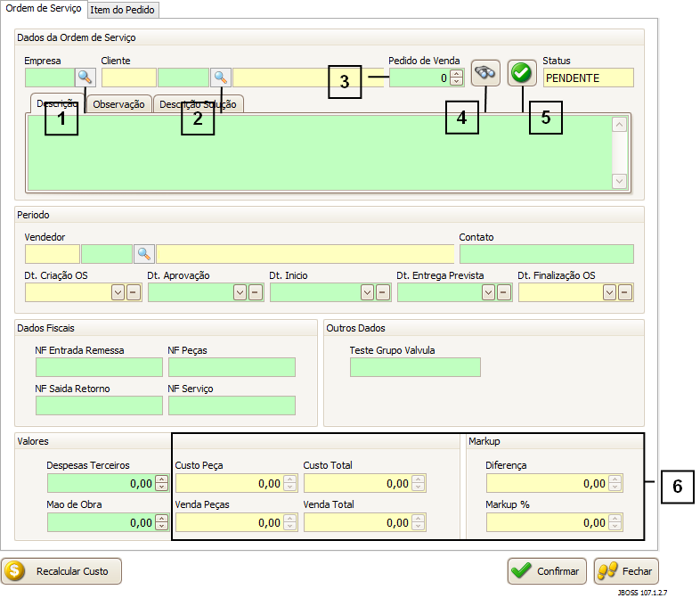The height and width of the screenshot is (598, 700).
Task: Expand the Dt. Inicio date dropdown
Action: coord(367,292)
